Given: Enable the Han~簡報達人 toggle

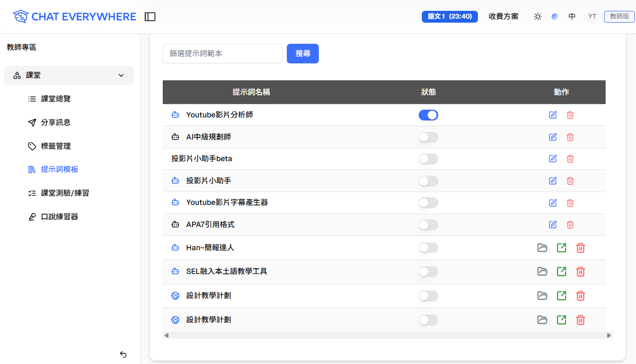Looking at the screenshot, I should [428, 248].
